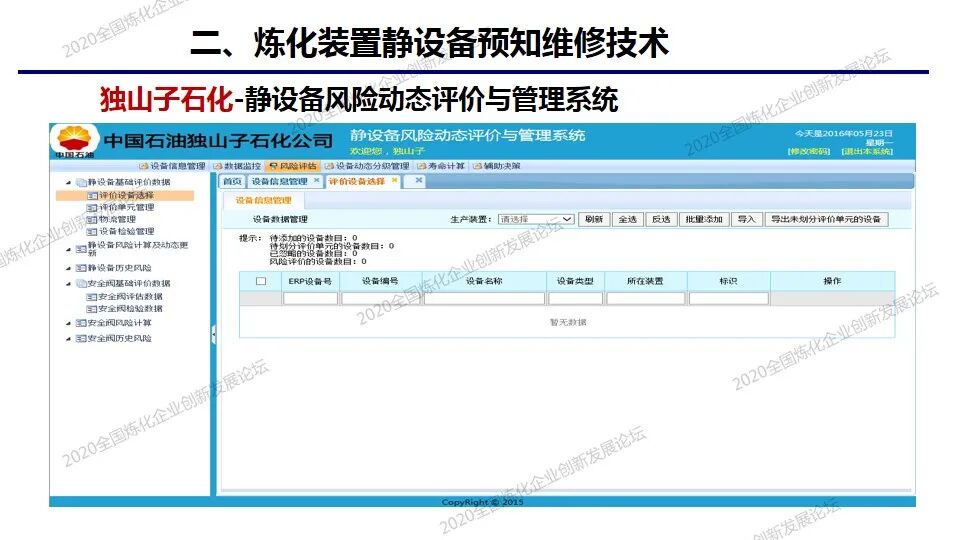The height and width of the screenshot is (540, 960).
Task: Click the 刷新 button
Action: [x=594, y=219]
